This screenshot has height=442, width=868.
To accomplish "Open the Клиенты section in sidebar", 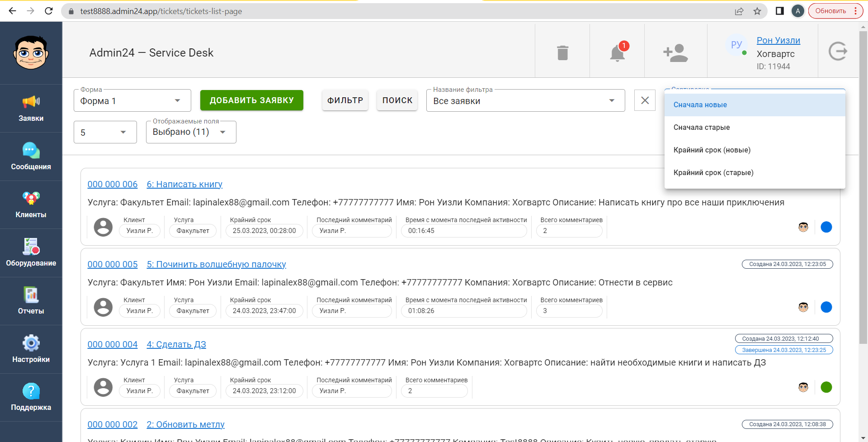I will click(31, 205).
